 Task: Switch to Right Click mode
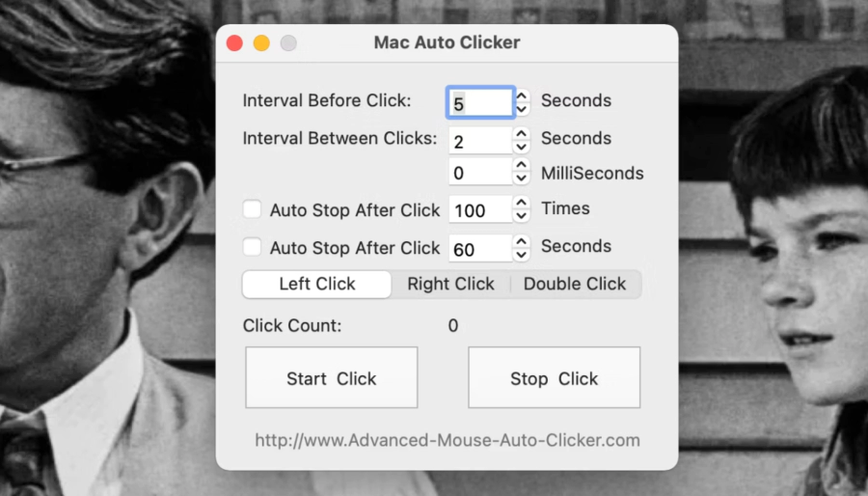point(450,284)
